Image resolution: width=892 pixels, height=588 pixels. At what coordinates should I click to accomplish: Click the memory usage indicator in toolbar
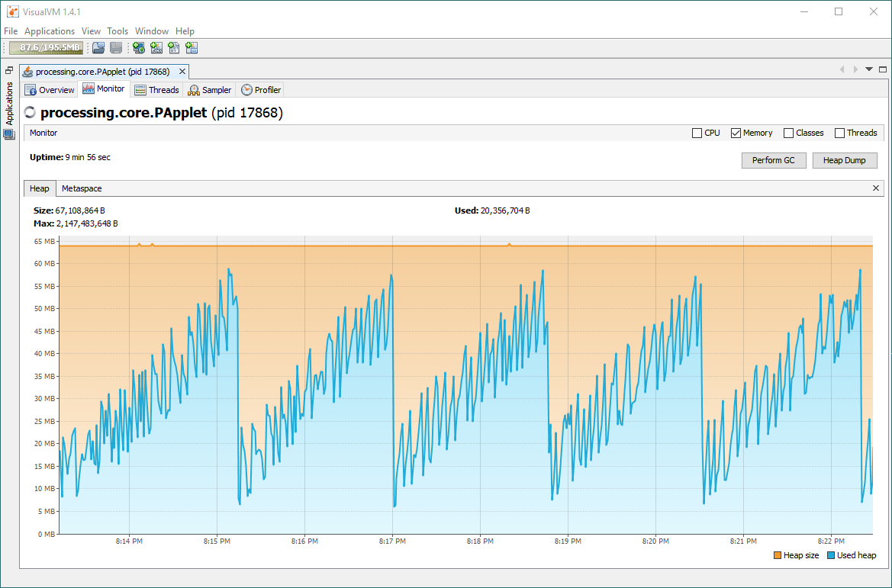(46, 48)
